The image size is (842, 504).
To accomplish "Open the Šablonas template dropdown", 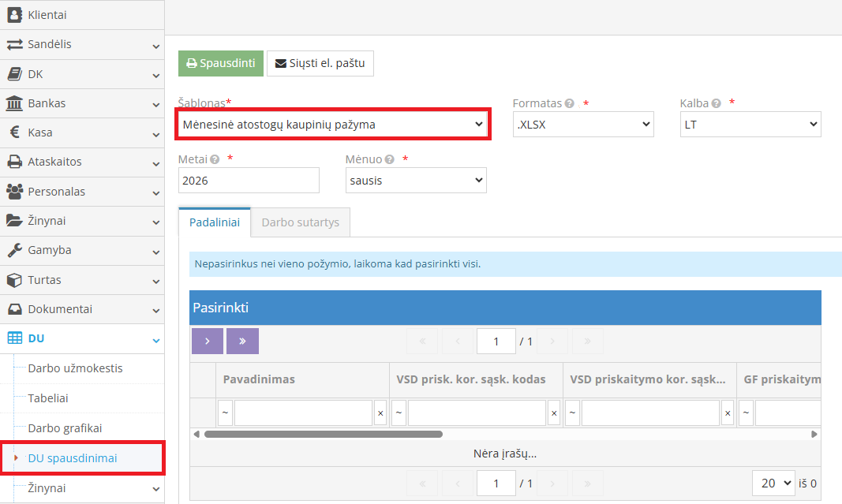I will [332, 125].
